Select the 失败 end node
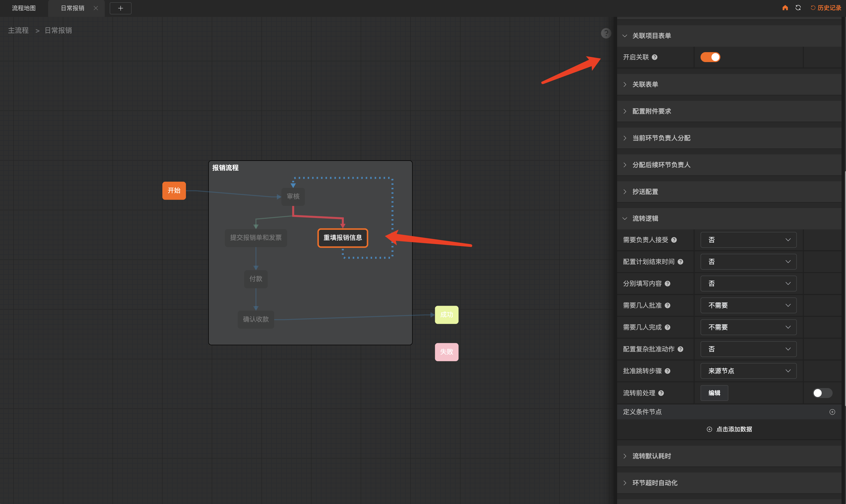Viewport: 846px width, 504px height. 446,352
